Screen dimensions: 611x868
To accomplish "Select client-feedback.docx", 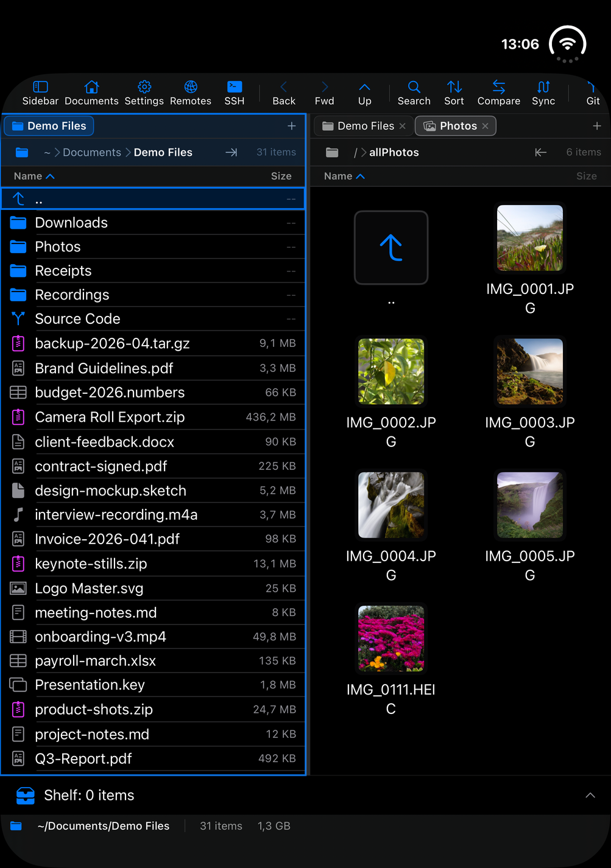I will (153, 442).
